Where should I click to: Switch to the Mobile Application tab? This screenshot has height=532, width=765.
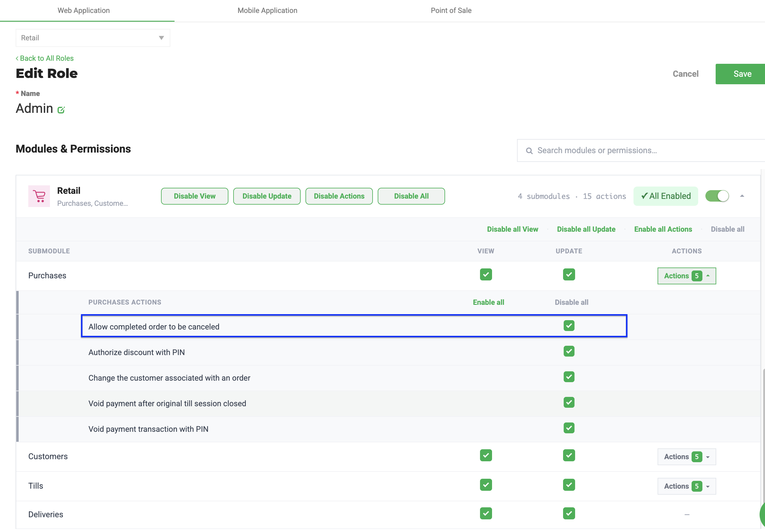point(267,10)
